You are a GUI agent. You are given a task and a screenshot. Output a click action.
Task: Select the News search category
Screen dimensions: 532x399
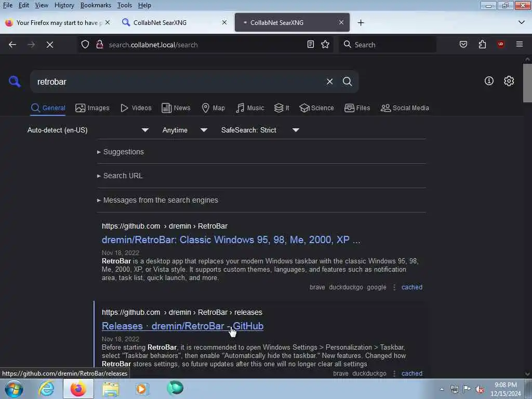[x=176, y=108]
